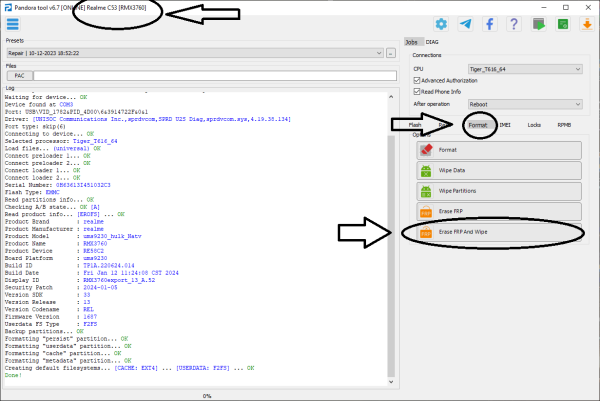Click the Wipe Partitions button
The height and width of the screenshot is (401, 600).
[499, 191]
